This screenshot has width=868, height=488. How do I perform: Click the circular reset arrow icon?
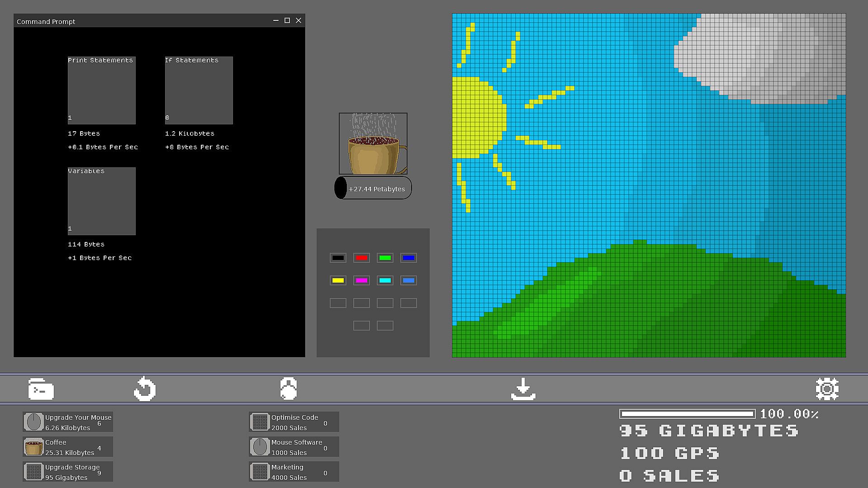click(x=145, y=389)
